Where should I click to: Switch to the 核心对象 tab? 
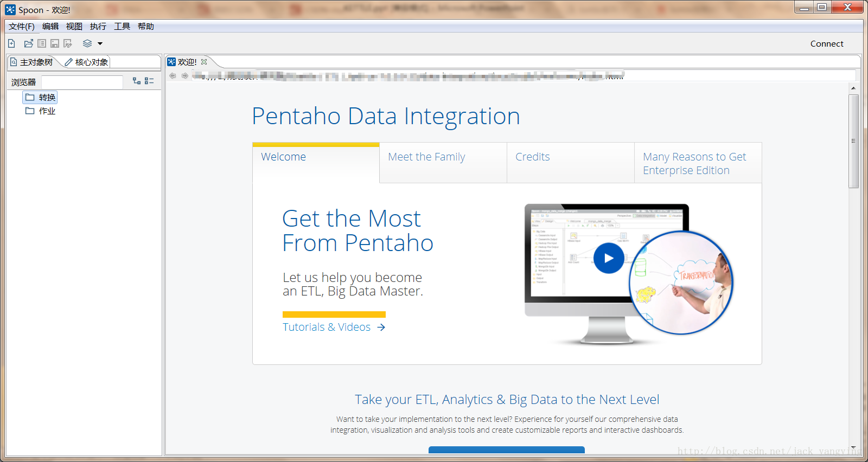pyautogui.click(x=87, y=62)
